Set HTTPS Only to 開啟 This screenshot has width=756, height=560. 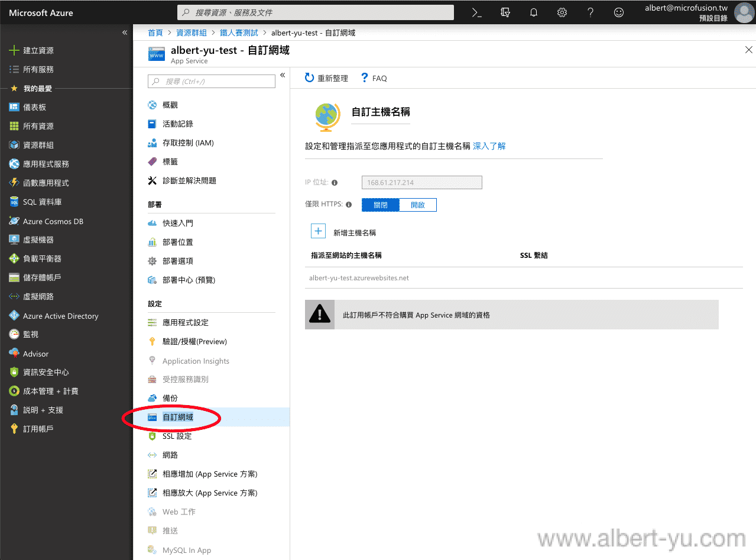tap(418, 205)
